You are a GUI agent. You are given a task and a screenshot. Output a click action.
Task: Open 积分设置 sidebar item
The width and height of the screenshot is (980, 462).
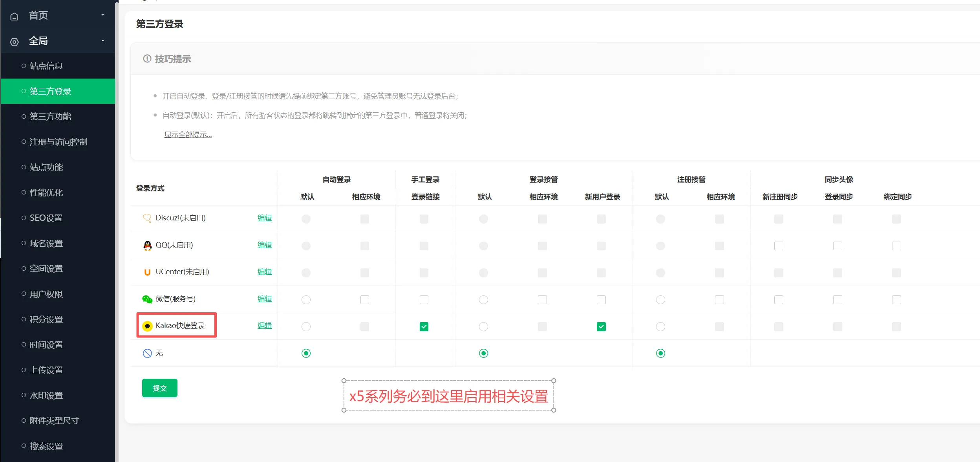pos(58,319)
